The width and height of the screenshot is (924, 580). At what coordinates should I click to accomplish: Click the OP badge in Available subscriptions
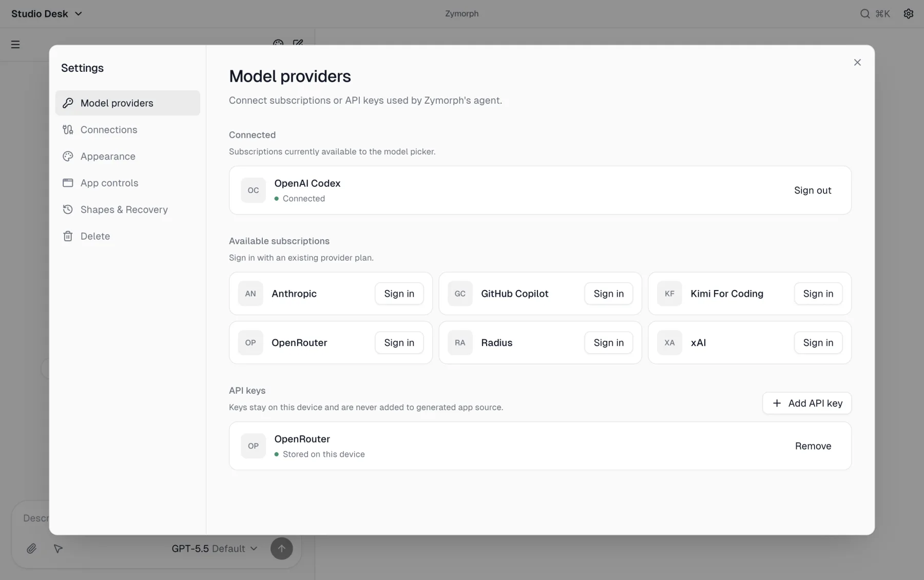point(251,343)
